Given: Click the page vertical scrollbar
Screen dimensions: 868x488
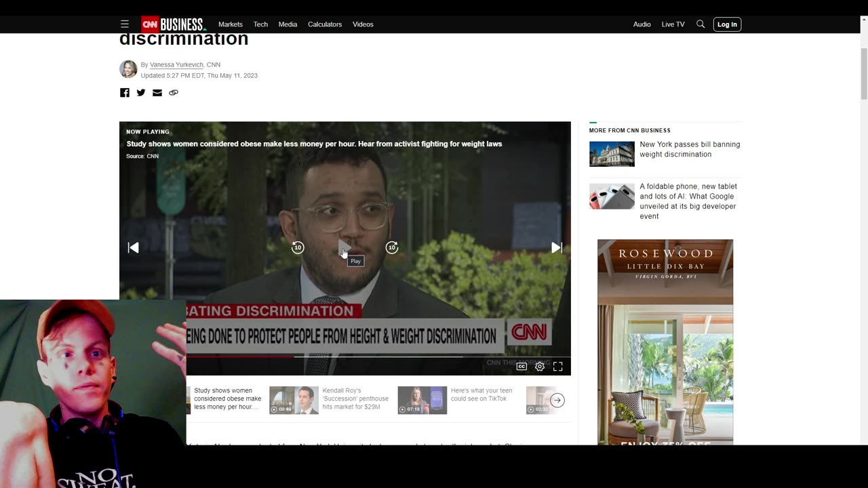Looking at the screenshot, I should (x=864, y=75).
